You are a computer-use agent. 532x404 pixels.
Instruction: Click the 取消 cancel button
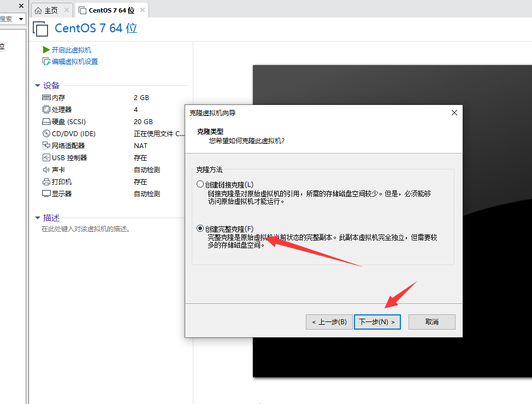(432, 322)
